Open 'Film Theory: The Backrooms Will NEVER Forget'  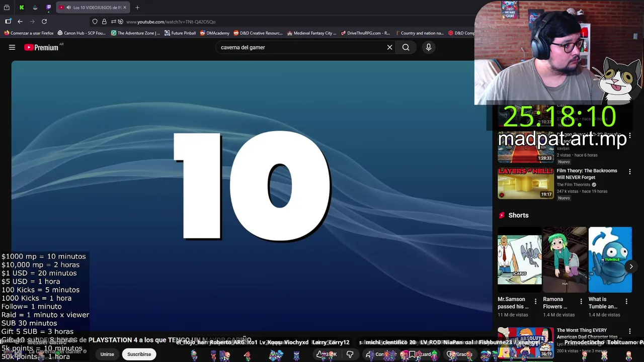coord(587,174)
